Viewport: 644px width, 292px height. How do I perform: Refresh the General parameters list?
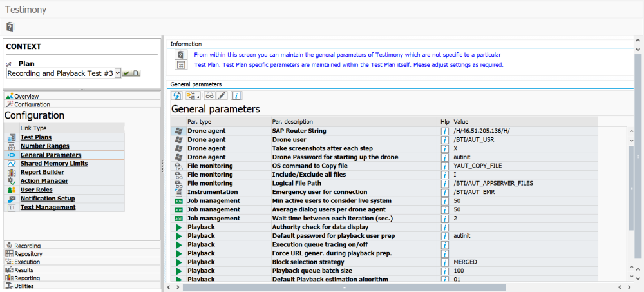[x=176, y=96]
